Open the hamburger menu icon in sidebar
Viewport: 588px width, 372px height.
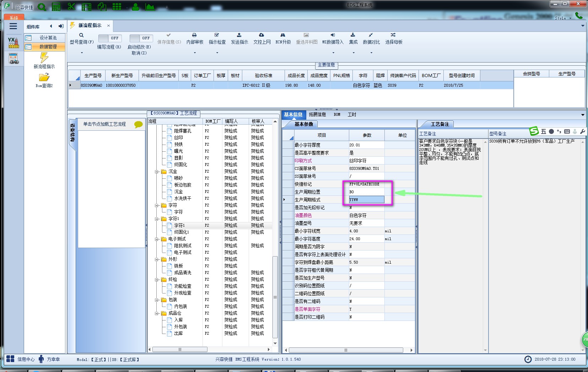click(x=14, y=26)
